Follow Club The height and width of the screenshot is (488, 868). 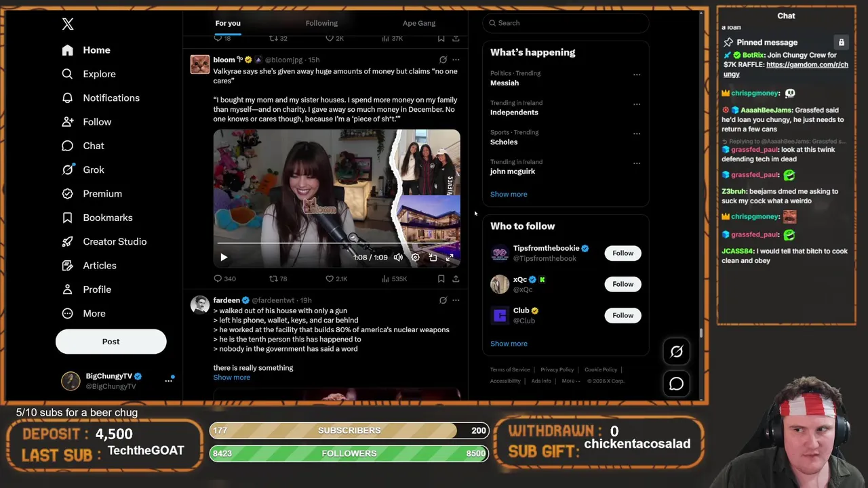pos(623,315)
